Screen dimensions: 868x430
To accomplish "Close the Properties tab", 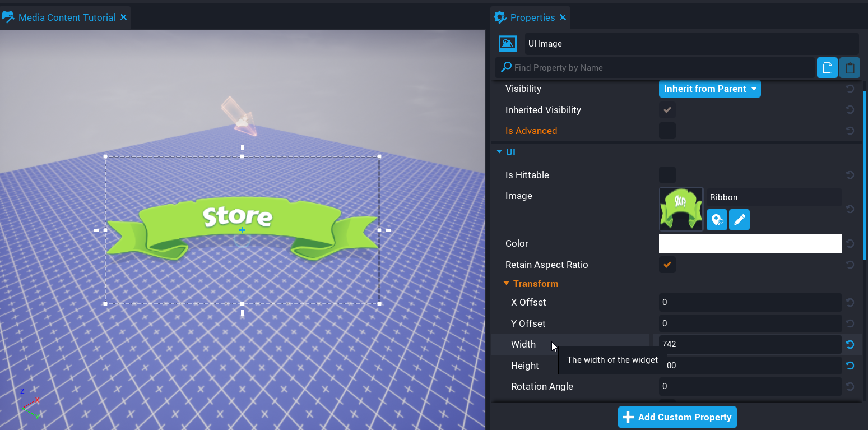I will (x=563, y=17).
